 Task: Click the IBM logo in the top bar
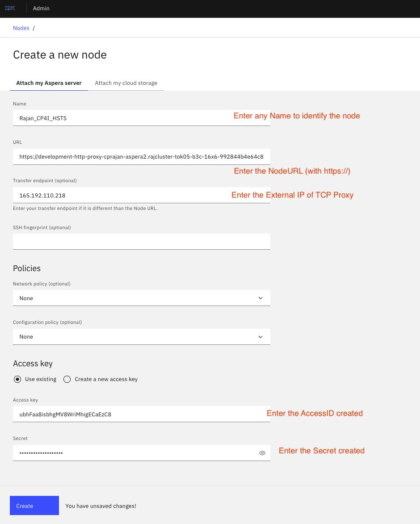10,8
